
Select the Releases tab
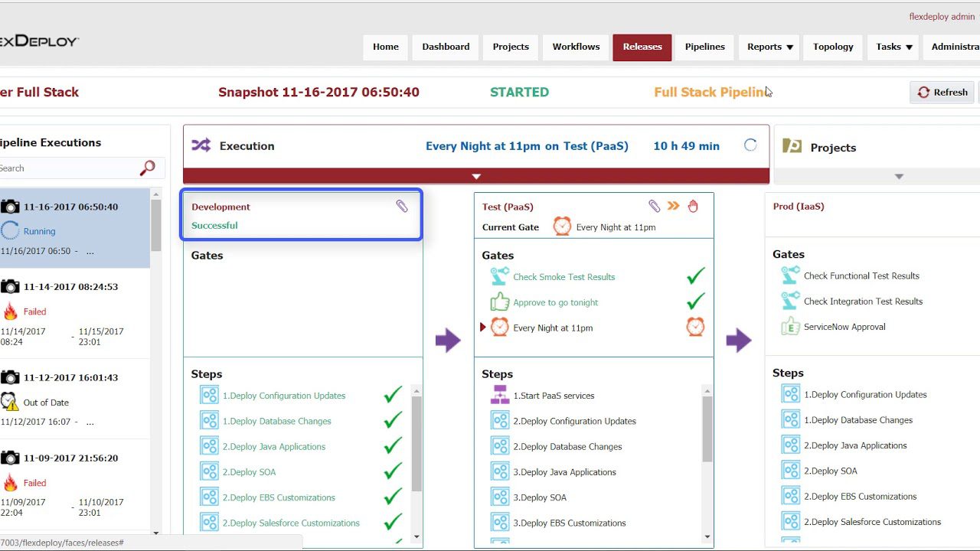point(642,47)
